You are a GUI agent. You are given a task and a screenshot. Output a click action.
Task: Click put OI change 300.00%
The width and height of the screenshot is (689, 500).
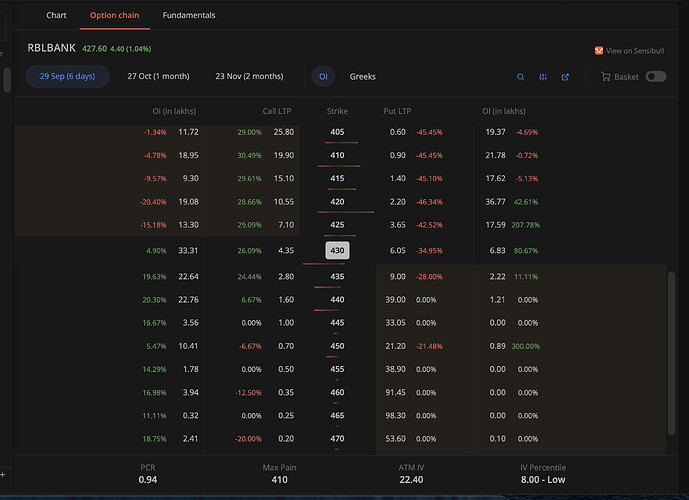526,346
